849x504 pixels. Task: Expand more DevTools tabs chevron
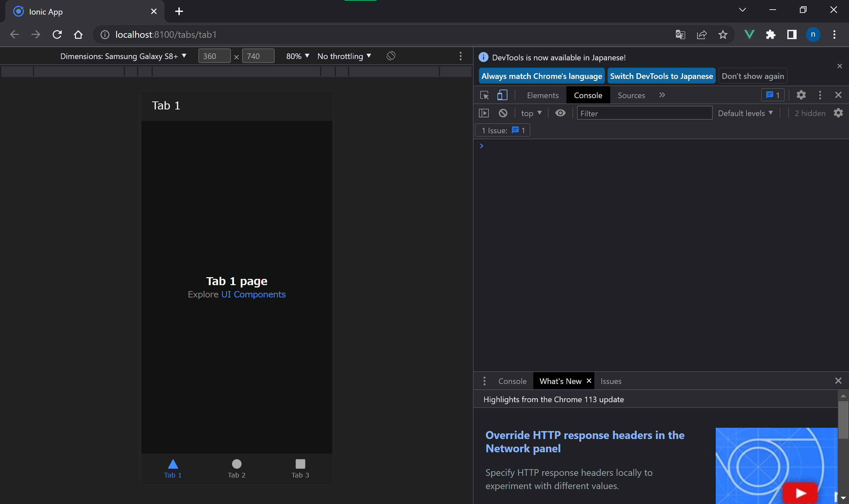(662, 95)
